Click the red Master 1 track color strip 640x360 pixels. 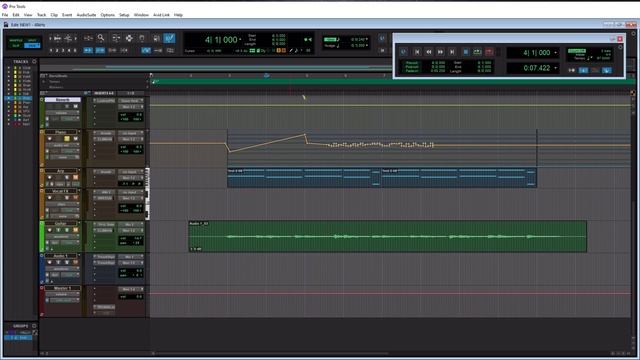pyautogui.click(x=42, y=301)
